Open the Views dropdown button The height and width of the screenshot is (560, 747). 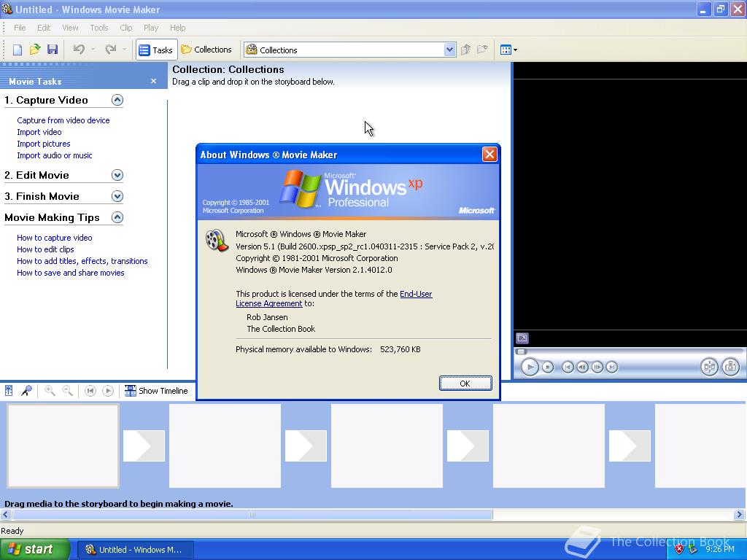[508, 50]
